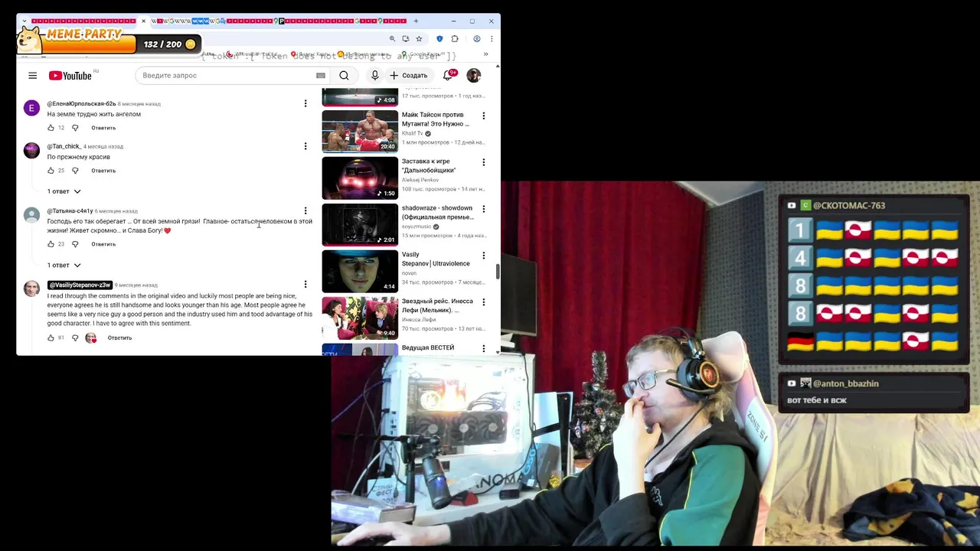Open the browser three-dot menu
980x551 pixels.
(491, 39)
